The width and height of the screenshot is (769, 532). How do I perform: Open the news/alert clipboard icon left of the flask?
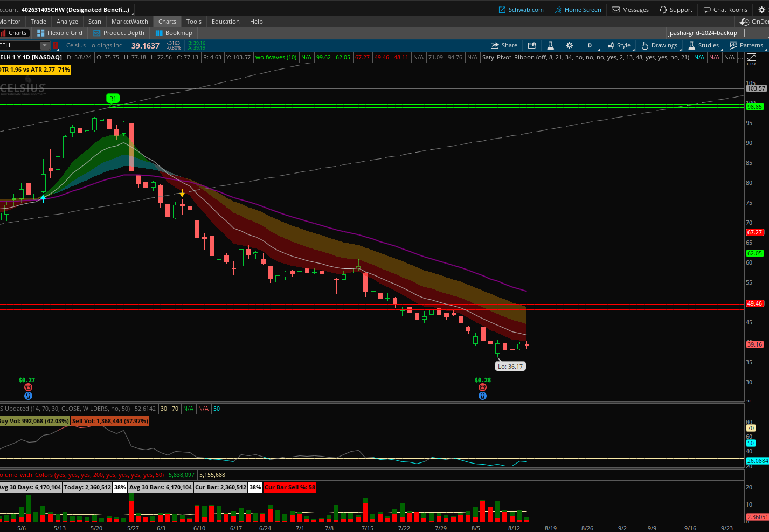[x=532, y=45]
